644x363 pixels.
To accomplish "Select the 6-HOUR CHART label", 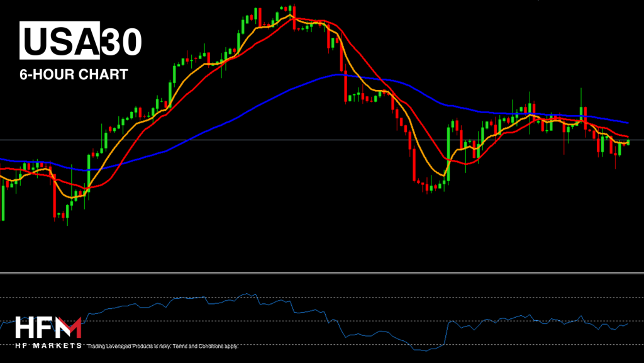I will pyautogui.click(x=74, y=74).
